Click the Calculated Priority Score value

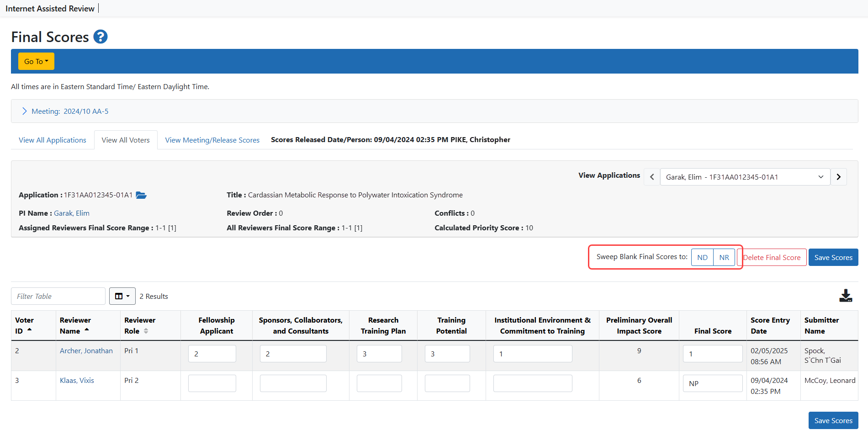click(x=529, y=228)
